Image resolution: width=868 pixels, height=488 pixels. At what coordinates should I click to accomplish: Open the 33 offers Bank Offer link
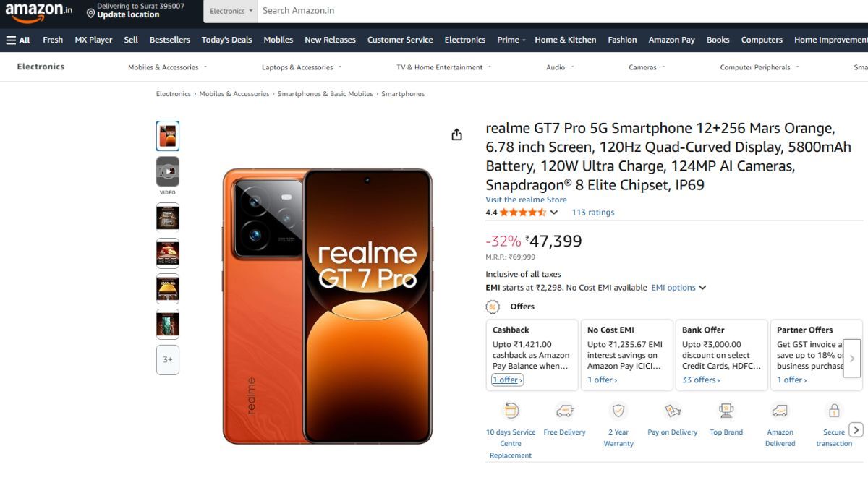[699, 379]
